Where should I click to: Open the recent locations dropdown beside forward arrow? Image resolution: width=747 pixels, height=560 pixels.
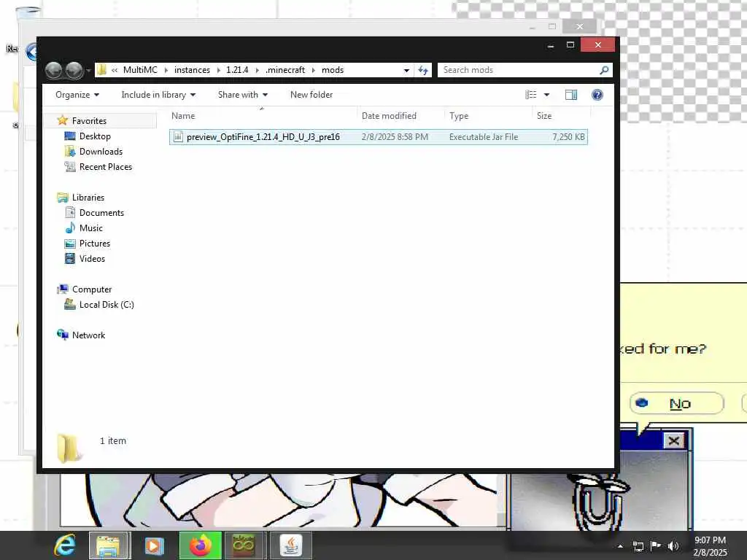click(88, 71)
